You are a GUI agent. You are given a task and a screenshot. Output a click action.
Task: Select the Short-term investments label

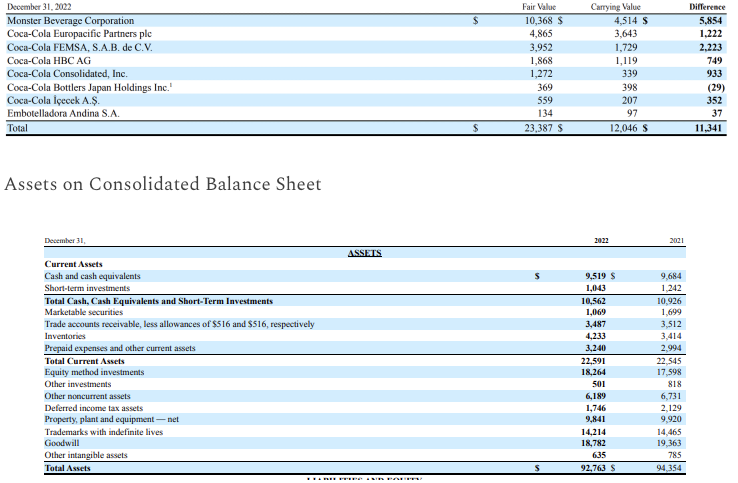(x=87, y=288)
